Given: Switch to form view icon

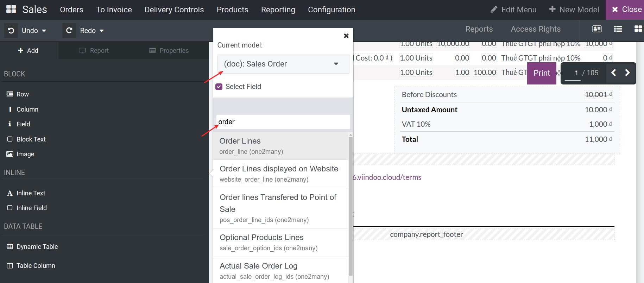Looking at the screenshot, I should point(597,29).
